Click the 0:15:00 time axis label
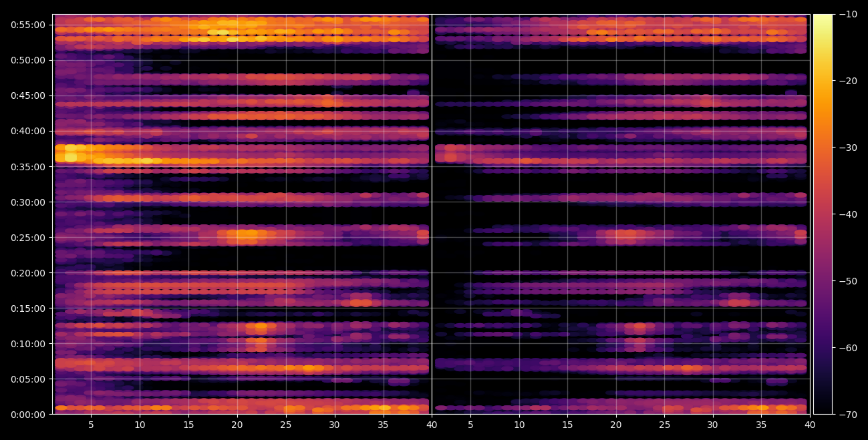Screen dimensions: 868x440 click(x=28, y=308)
